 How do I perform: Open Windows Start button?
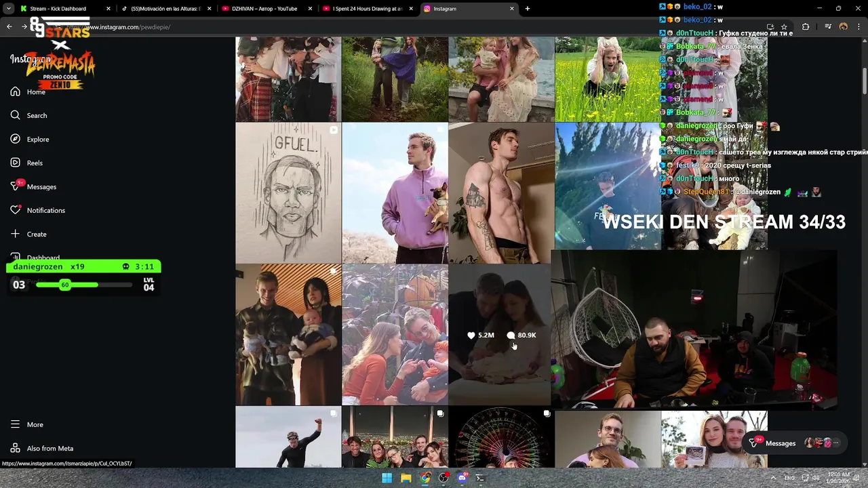[x=387, y=478]
